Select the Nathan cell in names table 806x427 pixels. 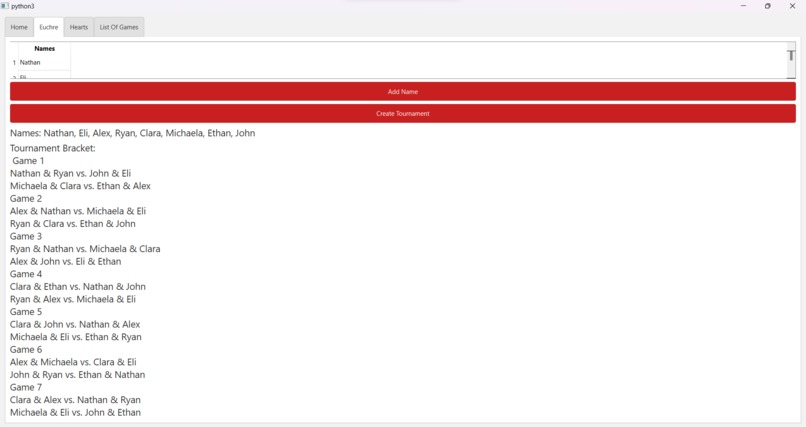tap(44, 62)
